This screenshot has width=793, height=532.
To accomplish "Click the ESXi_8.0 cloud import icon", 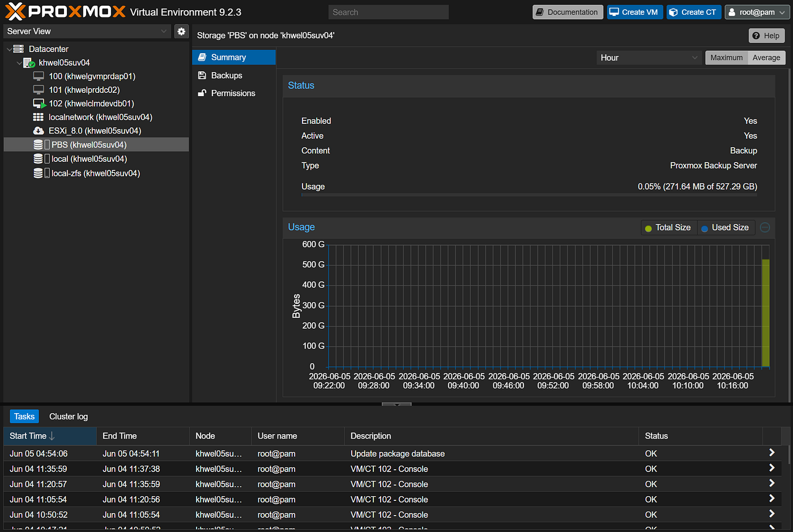I will click(x=39, y=131).
